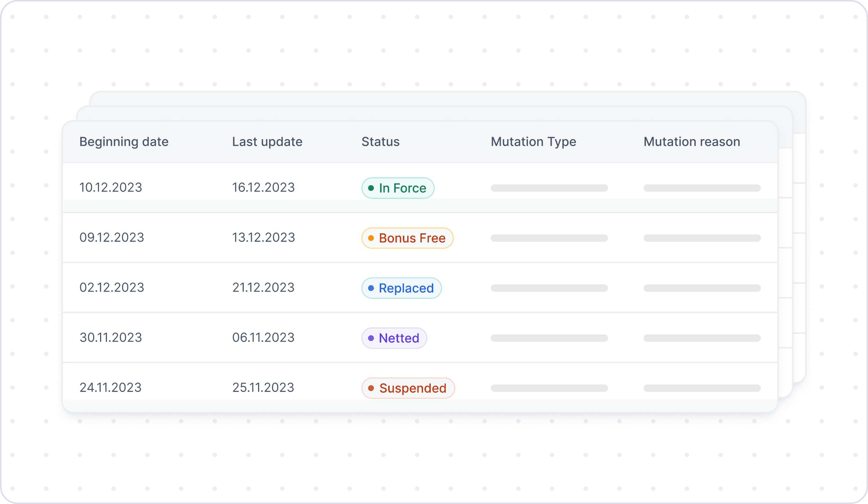Image resolution: width=868 pixels, height=504 pixels.
Task: Click the Status column header
Action: pos(380,142)
